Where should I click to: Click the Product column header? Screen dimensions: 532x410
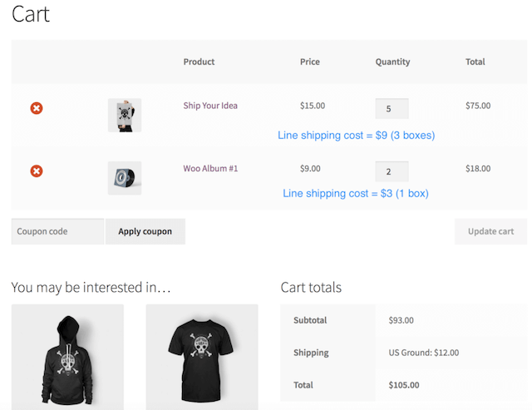(199, 62)
